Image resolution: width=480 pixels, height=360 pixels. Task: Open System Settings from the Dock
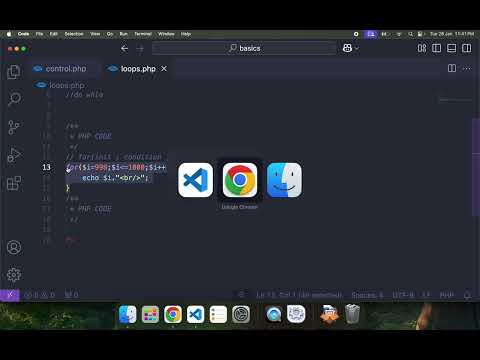(241, 314)
